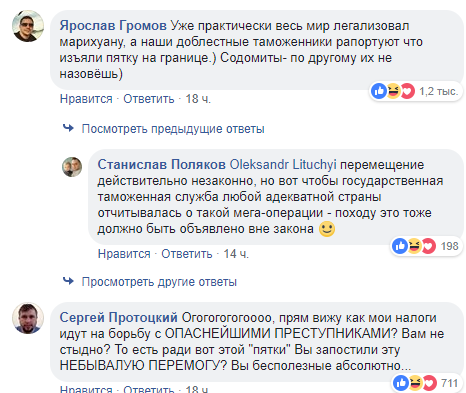Open Ярослав Громов name link
Viewport: 466px width, 393px height.
pyautogui.click(x=113, y=25)
